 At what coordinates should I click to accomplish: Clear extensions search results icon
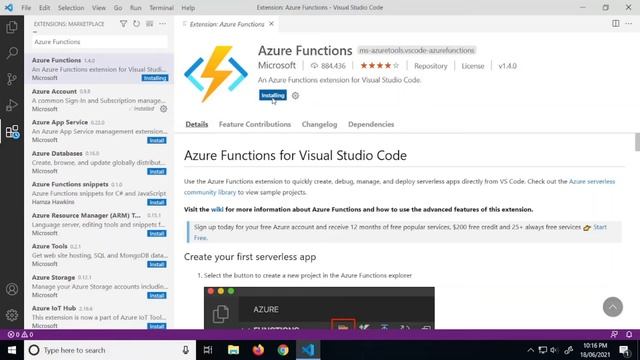[x=149, y=24]
